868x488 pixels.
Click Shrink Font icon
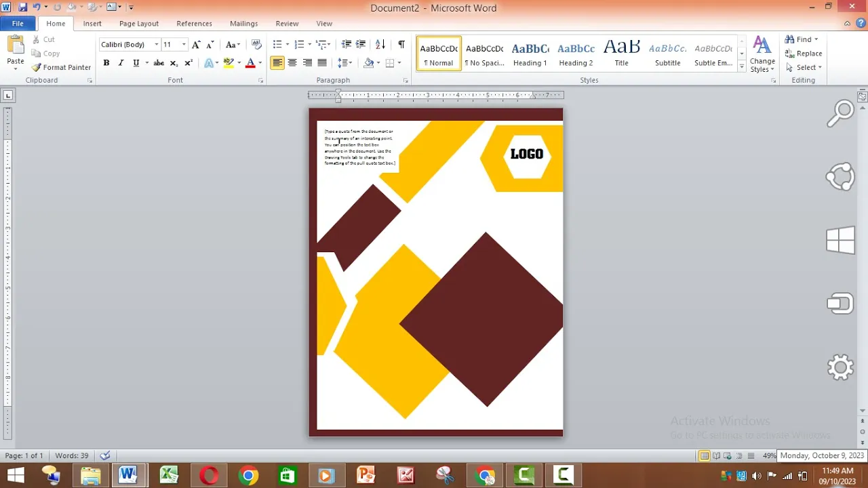[210, 45]
